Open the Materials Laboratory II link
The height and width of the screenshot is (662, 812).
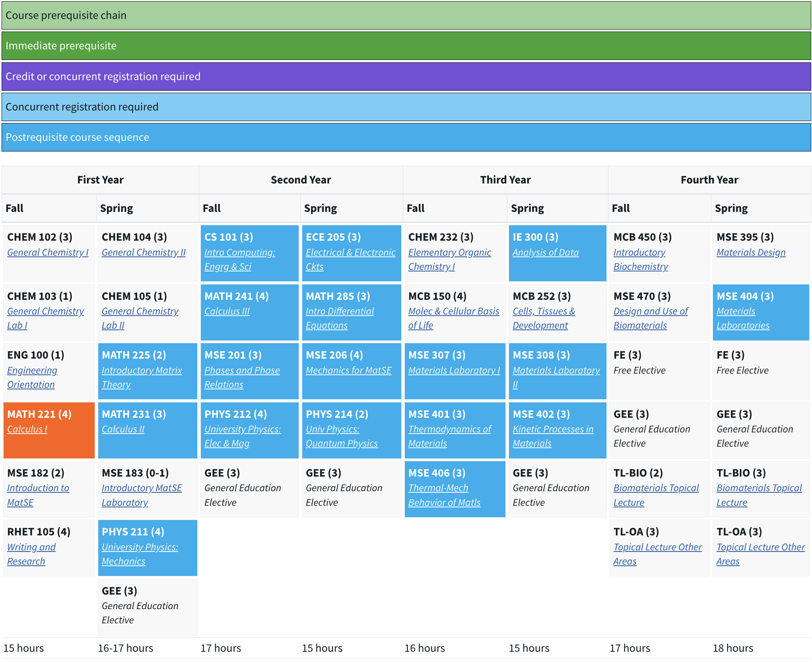[556, 378]
